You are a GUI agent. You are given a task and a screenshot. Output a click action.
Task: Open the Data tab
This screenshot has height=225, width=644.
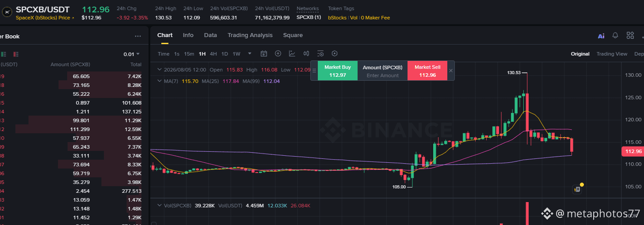click(210, 35)
